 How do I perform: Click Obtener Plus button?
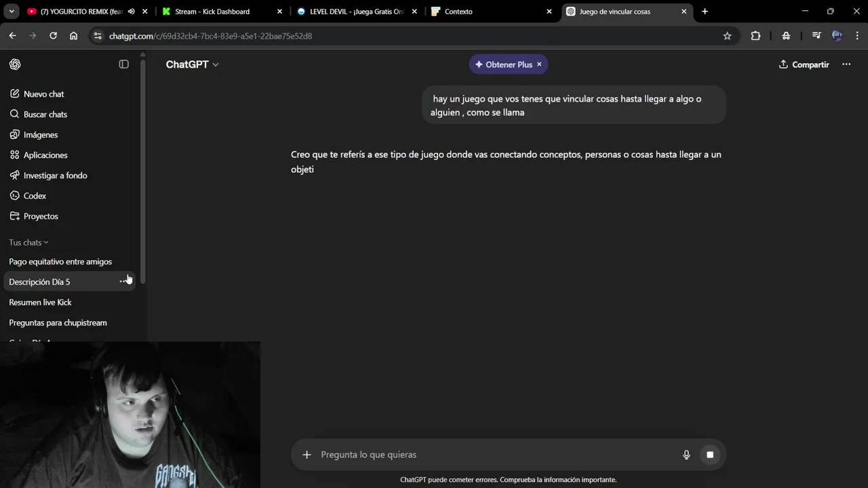(503, 64)
